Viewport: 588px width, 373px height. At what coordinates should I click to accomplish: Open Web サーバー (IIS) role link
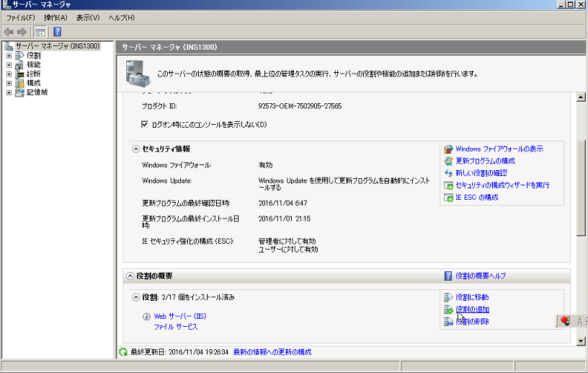(x=180, y=316)
